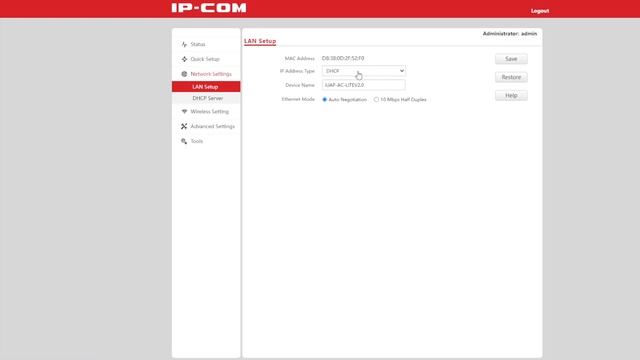Screen dimensions: 640x360
Task: Save the LAN settings
Action: (x=511, y=59)
